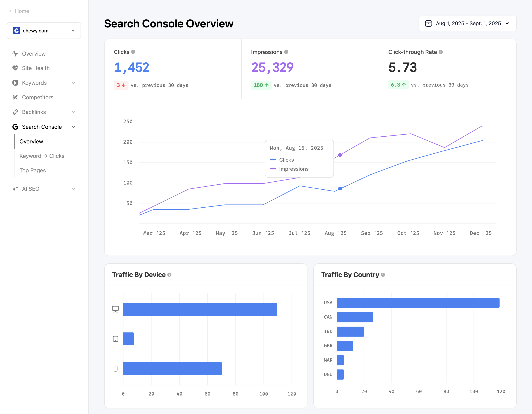Screen dimensions: 532x414
Task: Open the Keyword → Clicks page
Action: tap(42, 156)
